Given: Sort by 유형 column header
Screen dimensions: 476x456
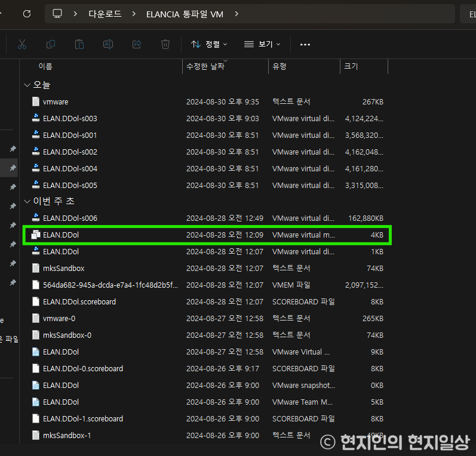Looking at the screenshot, I should tap(280, 66).
